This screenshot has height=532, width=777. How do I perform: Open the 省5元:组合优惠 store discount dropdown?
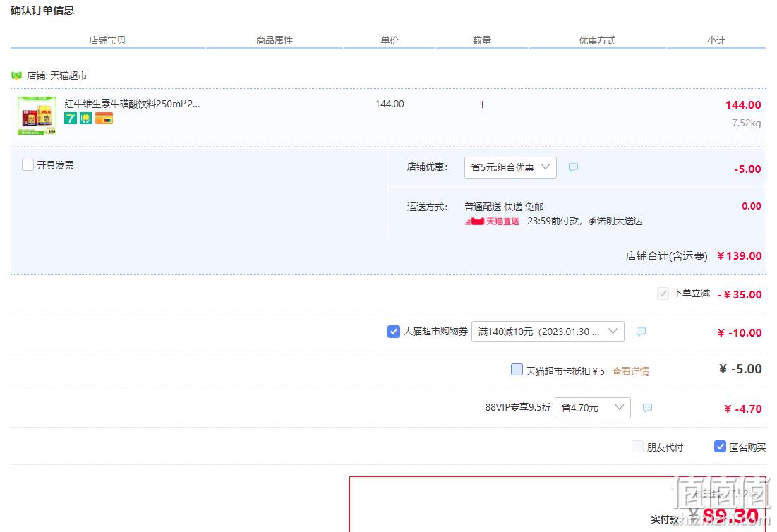point(510,167)
